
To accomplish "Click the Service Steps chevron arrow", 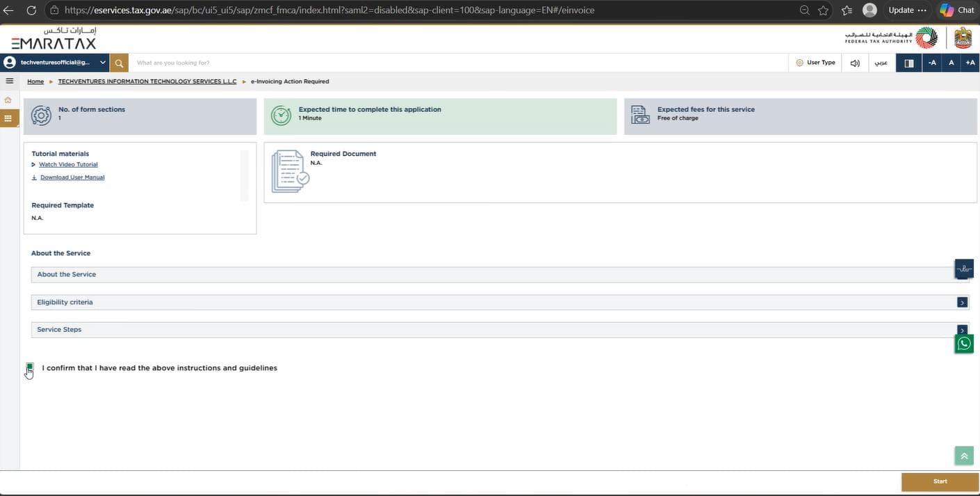I will [x=962, y=330].
